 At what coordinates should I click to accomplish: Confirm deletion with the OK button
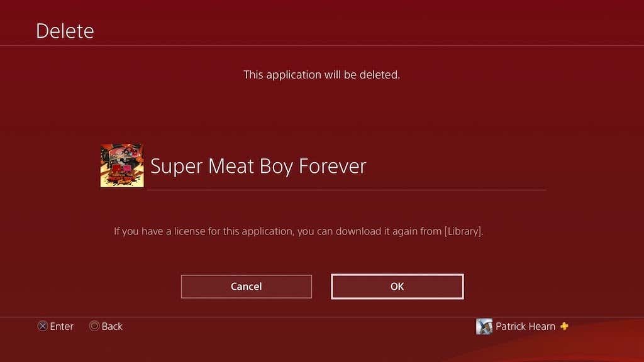[x=397, y=287]
